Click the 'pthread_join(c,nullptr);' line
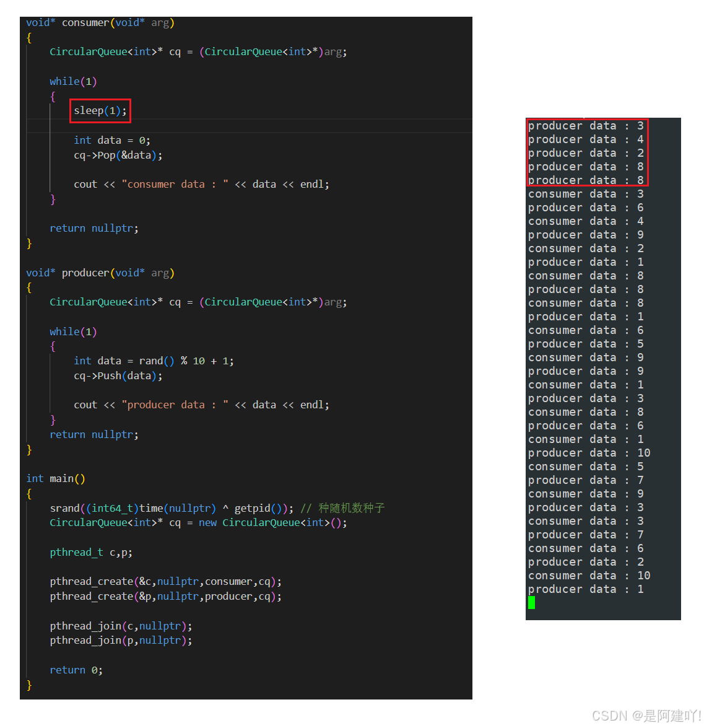Viewport: 704px width, 728px height. (121, 626)
